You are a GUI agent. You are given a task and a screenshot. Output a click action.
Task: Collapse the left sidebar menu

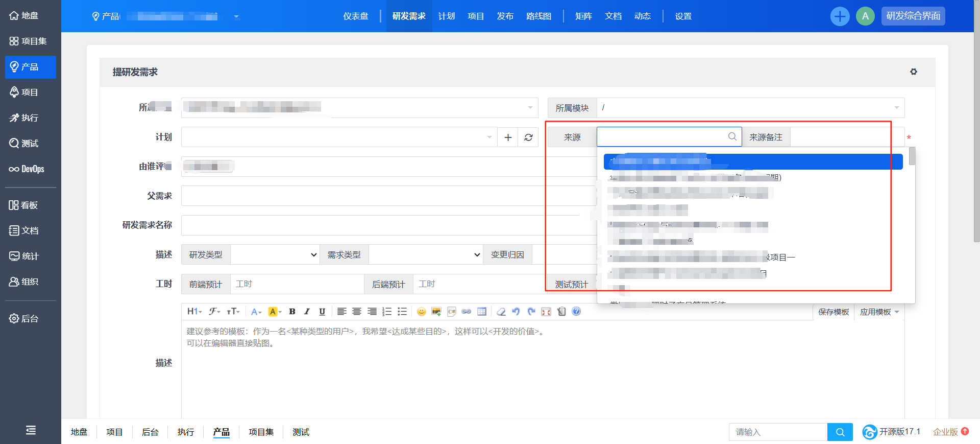pyautogui.click(x=31, y=430)
